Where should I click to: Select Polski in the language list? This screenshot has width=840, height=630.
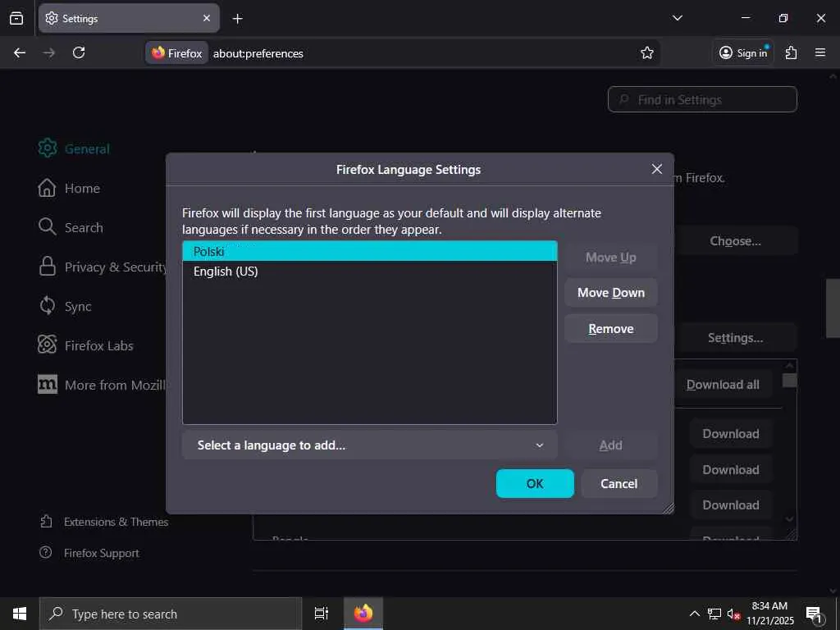click(x=370, y=251)
